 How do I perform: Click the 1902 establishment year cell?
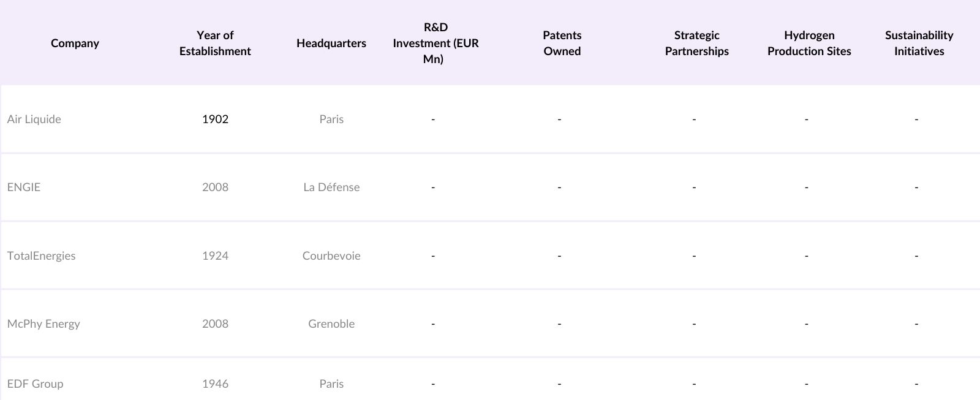[x=215, y=119]
